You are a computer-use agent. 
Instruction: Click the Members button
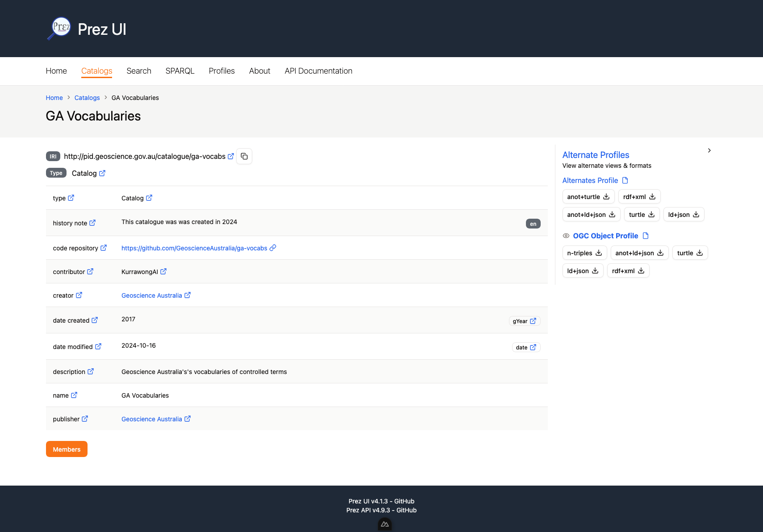66,449
